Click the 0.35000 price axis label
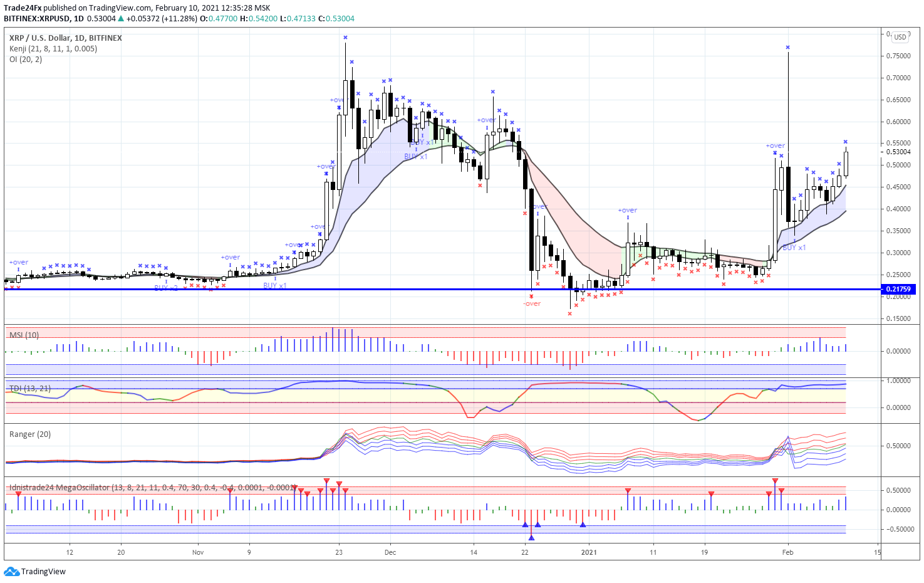This screenshot has height=583, width=924. pyautogui.click(x=899, y=231)
